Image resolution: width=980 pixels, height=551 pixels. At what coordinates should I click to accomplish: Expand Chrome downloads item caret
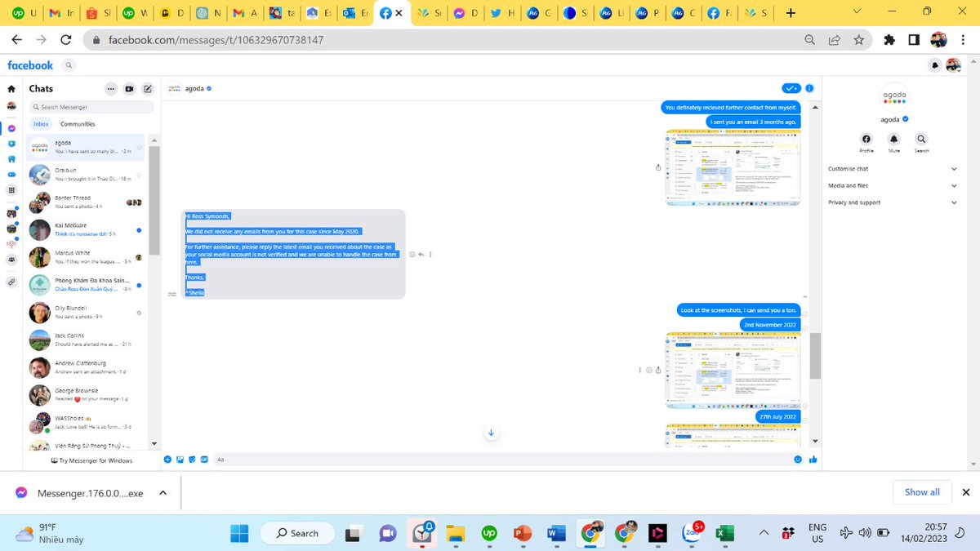click(163, 493)
